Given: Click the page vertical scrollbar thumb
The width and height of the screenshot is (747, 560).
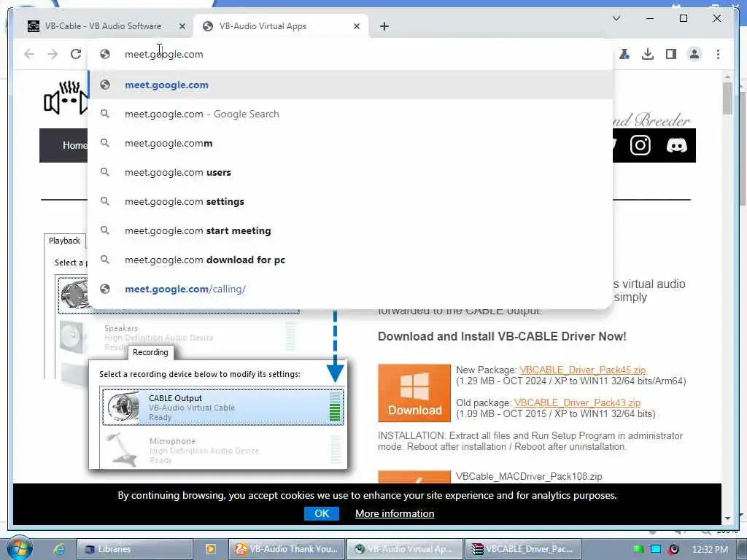Looking at the screenshot, I should 727,98.
